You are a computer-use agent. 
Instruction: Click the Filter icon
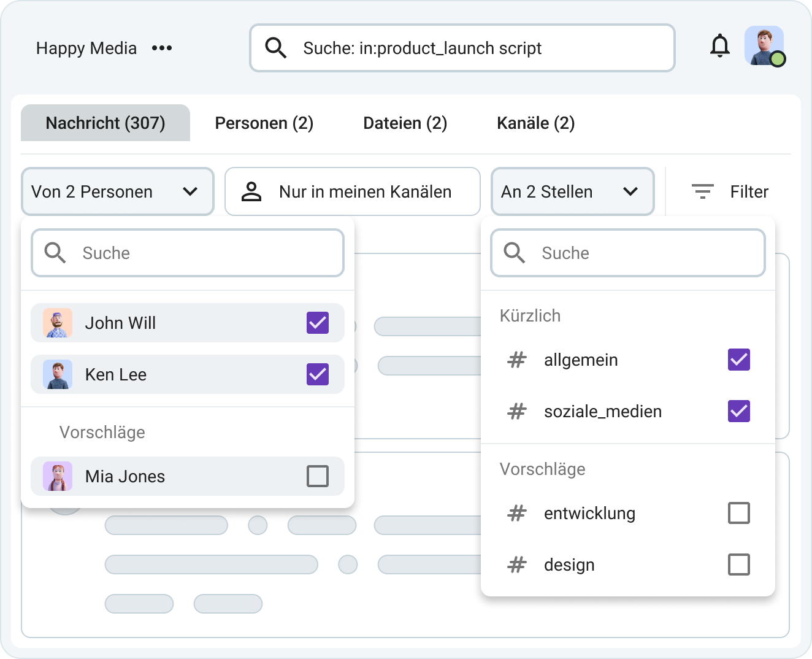[x=703, y=191]
